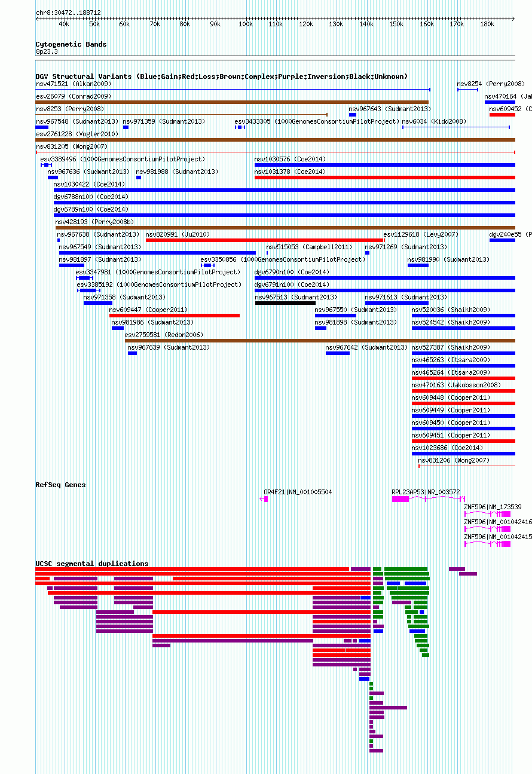Select the nsv609452 loss variant label
Image resolution: width=532 pixels, height=774 pixels.
(510, 109)
